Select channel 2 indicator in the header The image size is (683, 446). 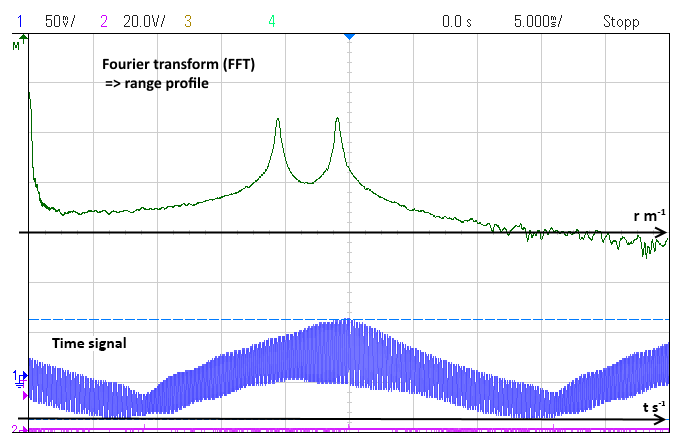click(103, 20)
